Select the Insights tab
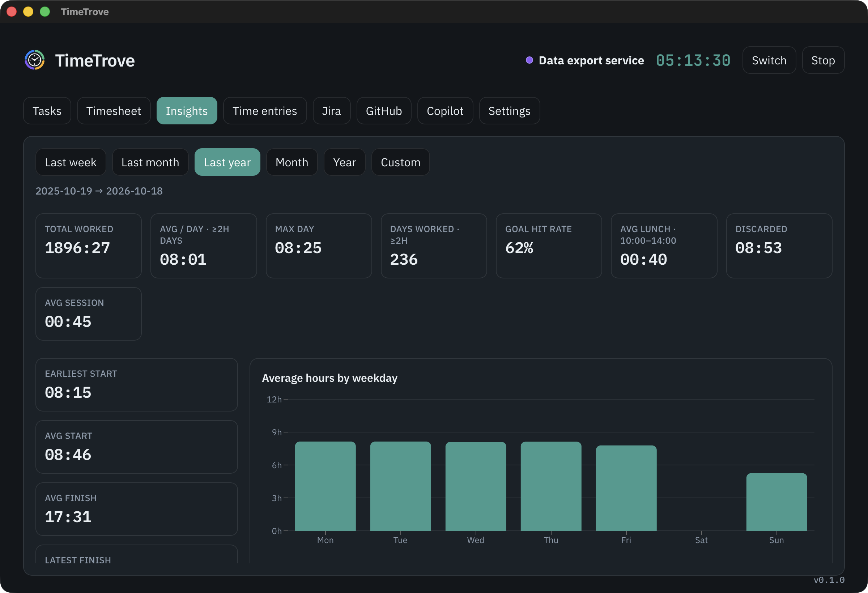868x593 pixels. pyautogui.click(x=187, y=111)
